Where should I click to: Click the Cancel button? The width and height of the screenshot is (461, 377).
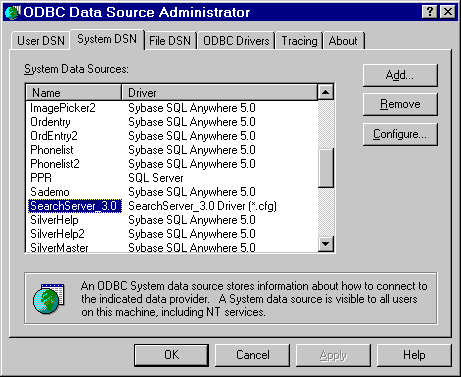[253, 355]
